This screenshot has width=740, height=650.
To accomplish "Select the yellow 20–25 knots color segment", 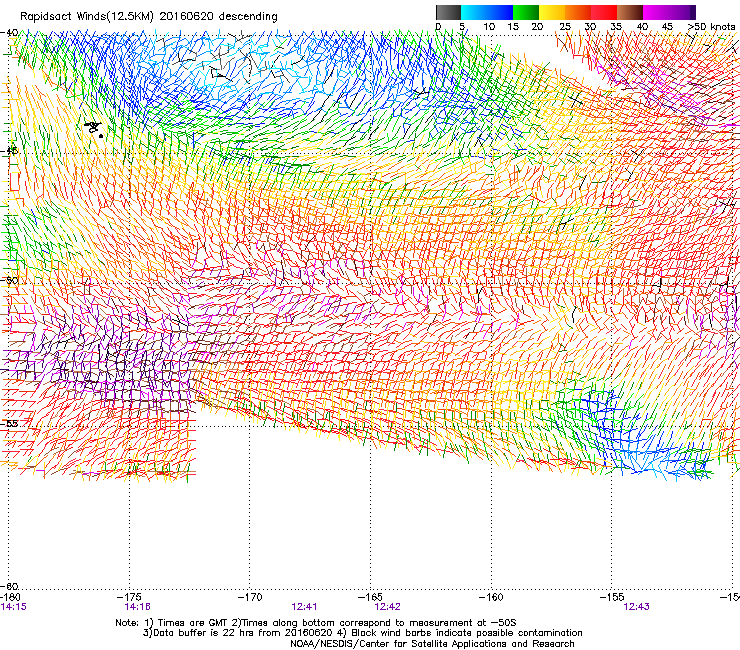I will pos(552,12).
